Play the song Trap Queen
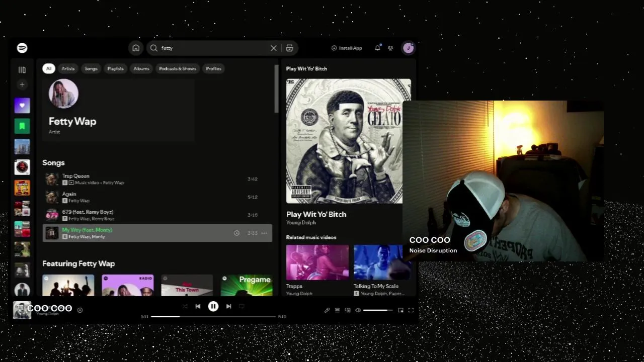644x362 pixels. click(x=157, y=179)
